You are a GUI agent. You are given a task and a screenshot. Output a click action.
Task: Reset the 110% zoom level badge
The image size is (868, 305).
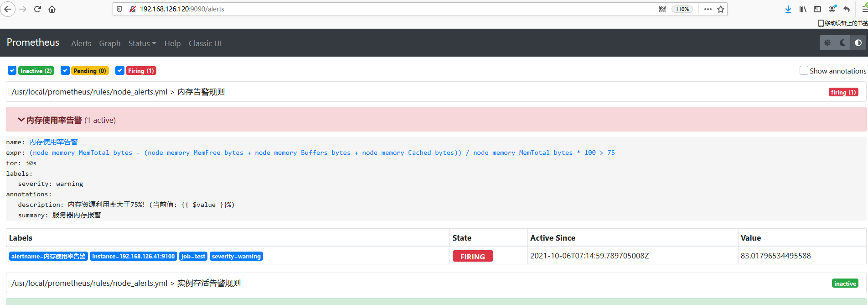[x=682, y=9]
